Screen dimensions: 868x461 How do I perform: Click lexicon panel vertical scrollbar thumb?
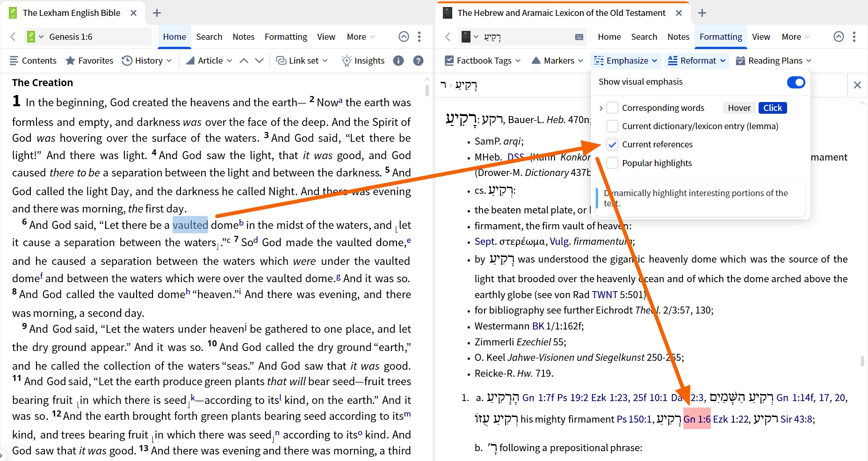pos(862,361)
